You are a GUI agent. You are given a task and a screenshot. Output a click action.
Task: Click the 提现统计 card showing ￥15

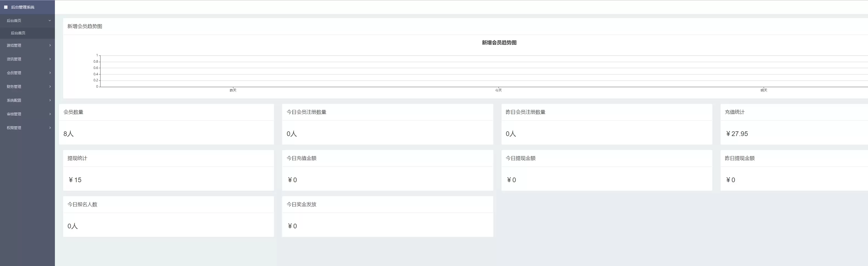click(x=168, y=170)
